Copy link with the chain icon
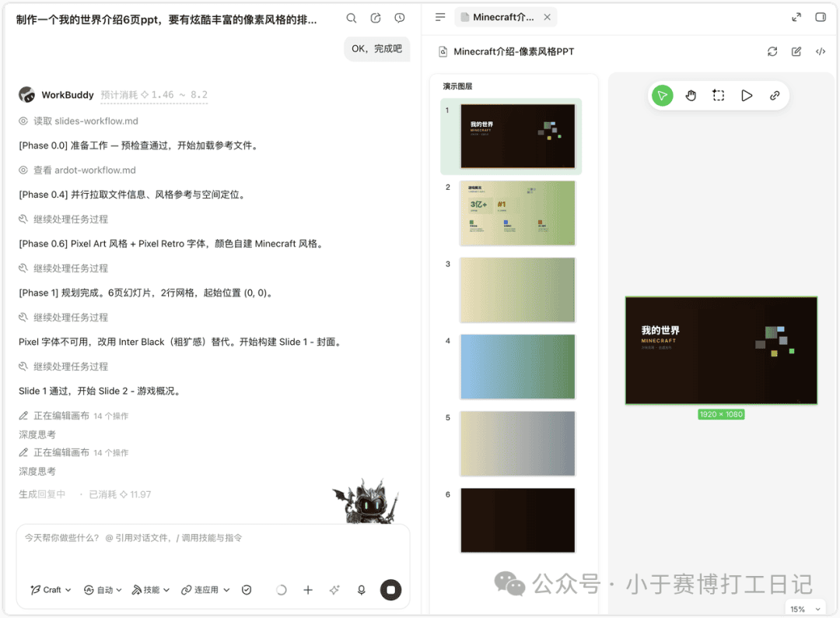 774,96
